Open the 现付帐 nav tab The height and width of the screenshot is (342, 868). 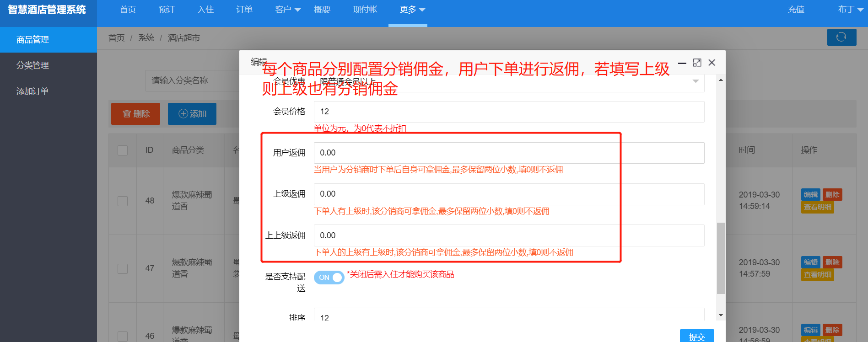pyautogui.click(x=365, y=10)
